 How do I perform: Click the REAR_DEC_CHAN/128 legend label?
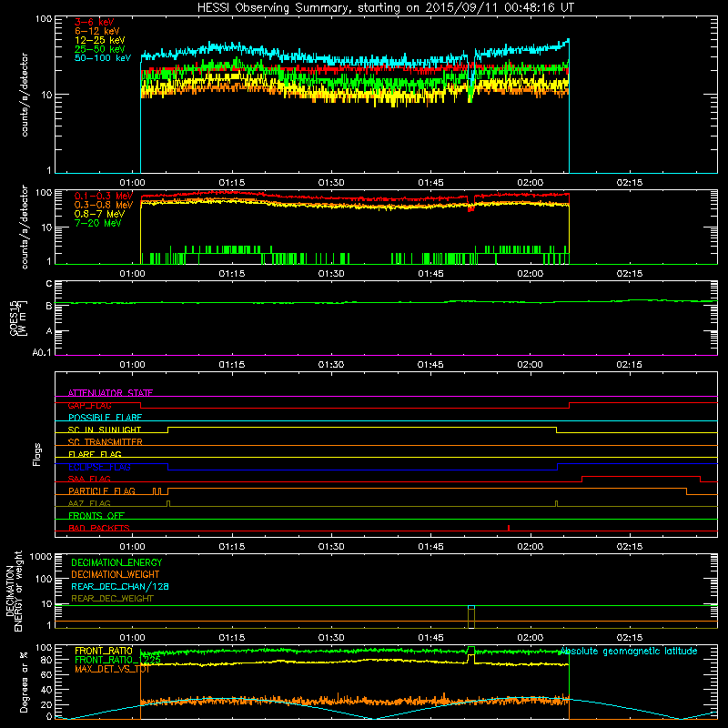[x=120, y=586]
